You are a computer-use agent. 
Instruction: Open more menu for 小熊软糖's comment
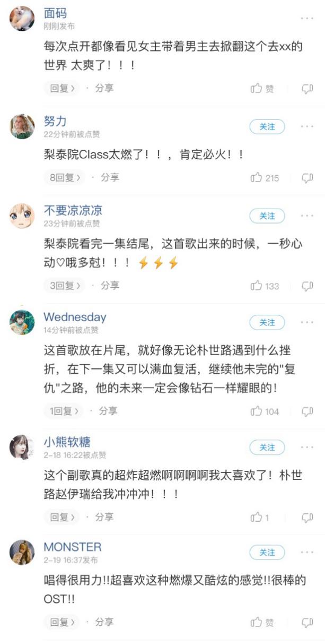pos(307,448)
